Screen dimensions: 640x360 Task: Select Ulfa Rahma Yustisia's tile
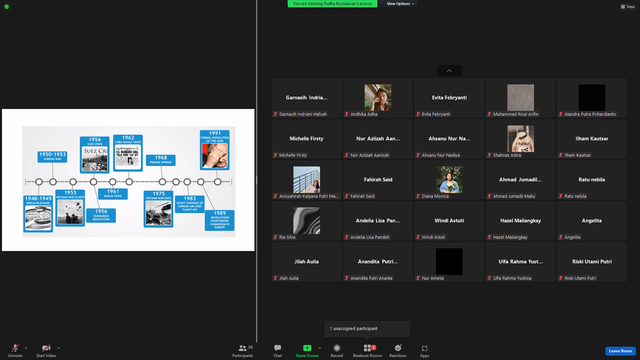click(520, 262)
